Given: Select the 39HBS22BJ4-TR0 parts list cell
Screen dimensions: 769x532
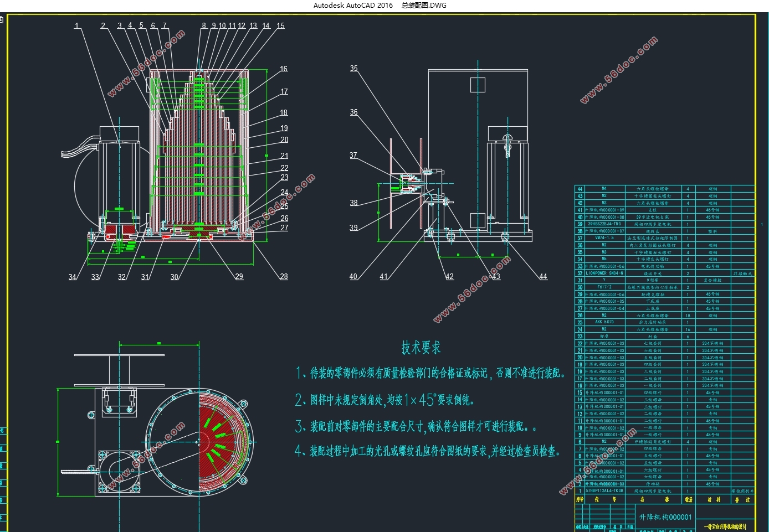Looking at the screenshot, I should [604, 224].
